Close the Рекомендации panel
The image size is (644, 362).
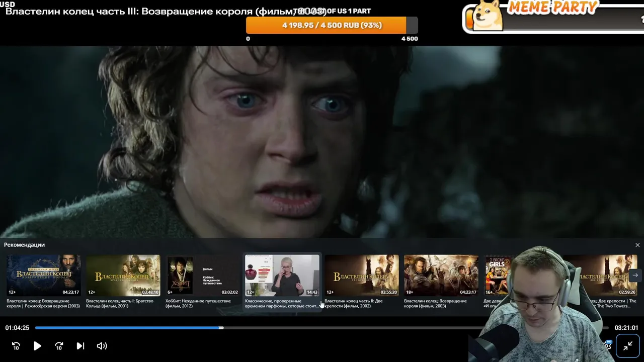pyautogui.click(x=637, y=245)
